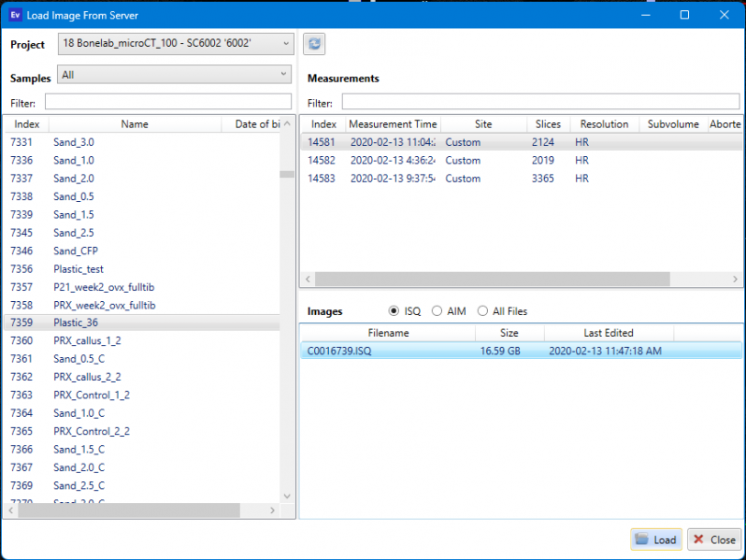The width and height of the screenshot is (746, 560).
Task: Click the Site column header
Action: point(483,124)
